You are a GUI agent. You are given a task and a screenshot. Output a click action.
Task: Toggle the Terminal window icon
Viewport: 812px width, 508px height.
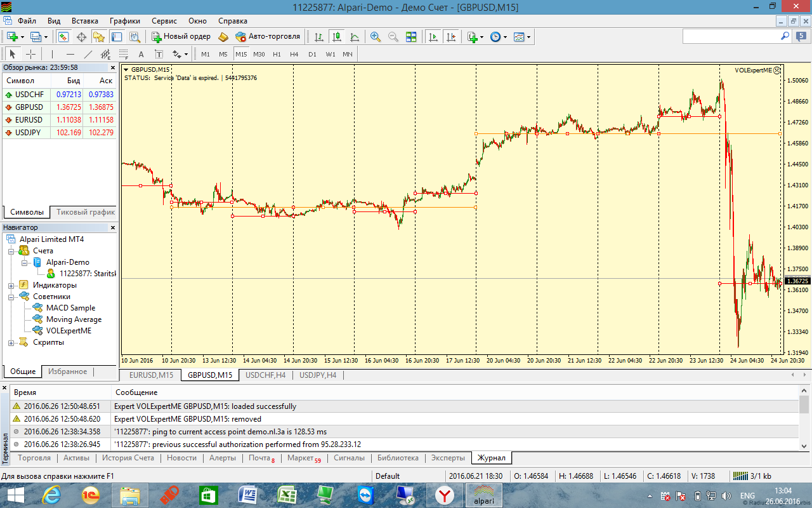tap(117, 37)
